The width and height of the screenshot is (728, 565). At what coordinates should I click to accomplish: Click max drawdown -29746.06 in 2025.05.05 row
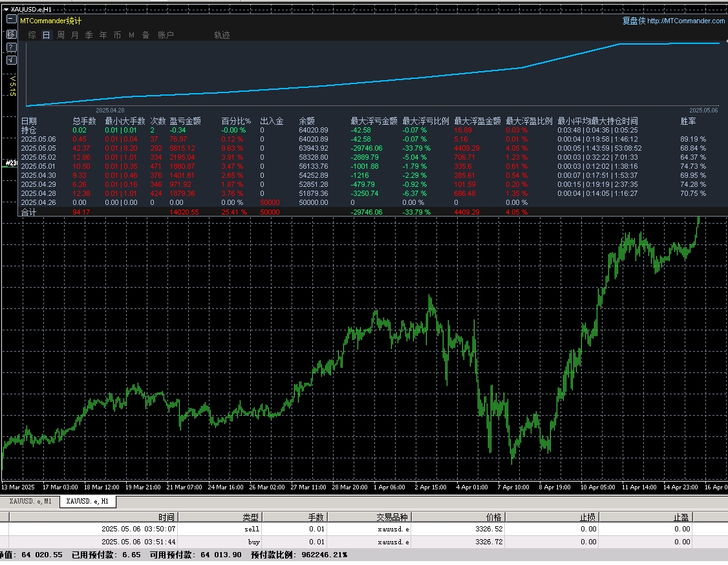pyautogui.click(x=367, y=148)
